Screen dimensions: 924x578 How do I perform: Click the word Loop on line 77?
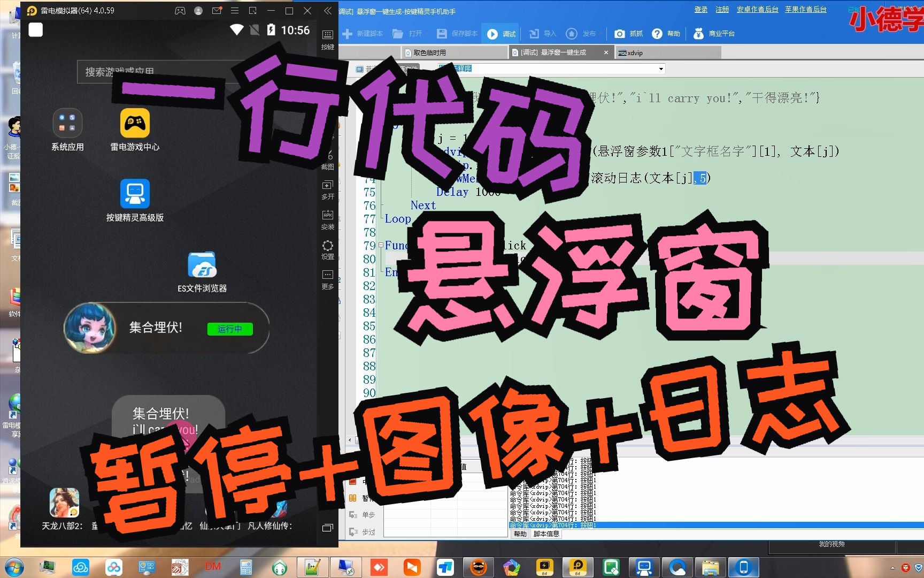398,219
